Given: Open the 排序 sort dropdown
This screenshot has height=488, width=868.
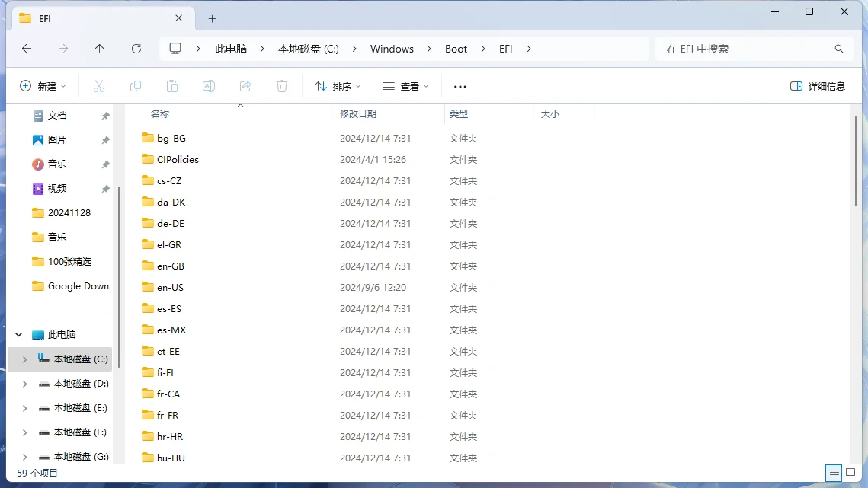Looking at the screenshot, I should 338,86.
